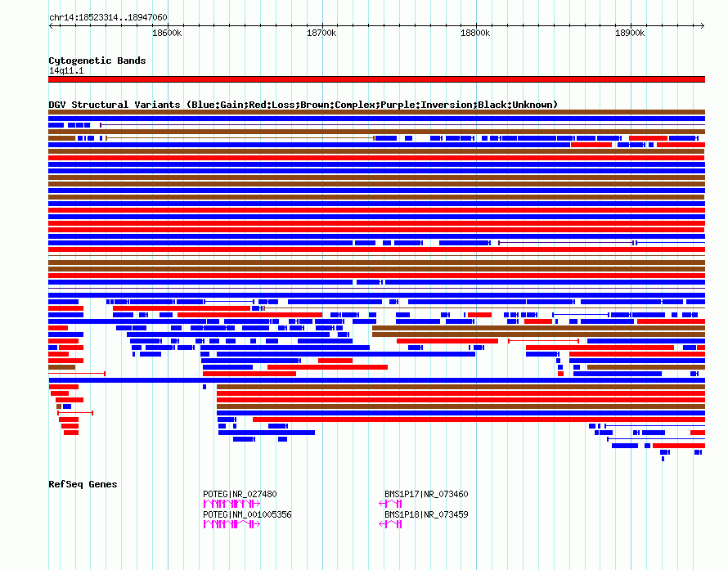
Task: Click the 18700k ruler label
Action: [x=321, y=33]
